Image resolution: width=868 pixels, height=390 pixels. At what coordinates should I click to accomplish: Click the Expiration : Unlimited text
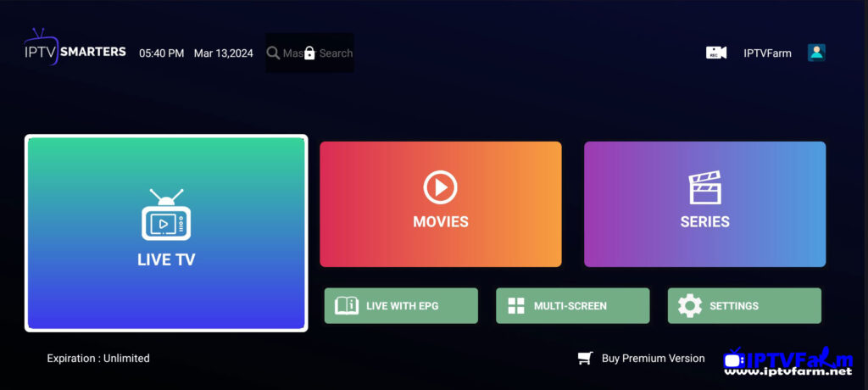coord(98,359)
